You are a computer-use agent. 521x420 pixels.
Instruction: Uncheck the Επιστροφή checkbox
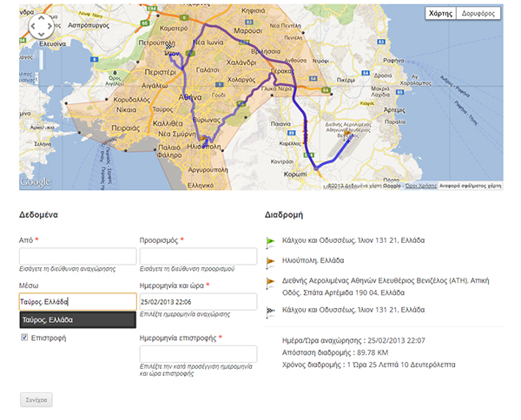pos(24,338)
